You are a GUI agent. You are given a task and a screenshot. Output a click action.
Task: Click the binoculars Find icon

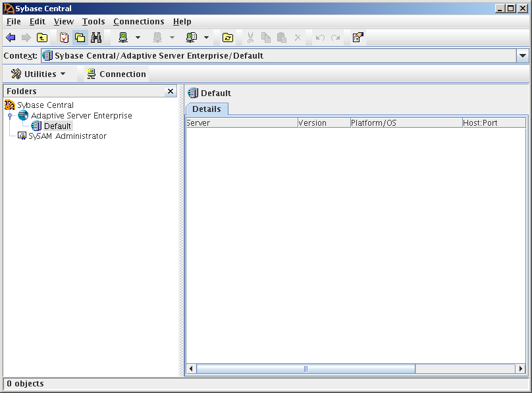[x=96, y=38]
